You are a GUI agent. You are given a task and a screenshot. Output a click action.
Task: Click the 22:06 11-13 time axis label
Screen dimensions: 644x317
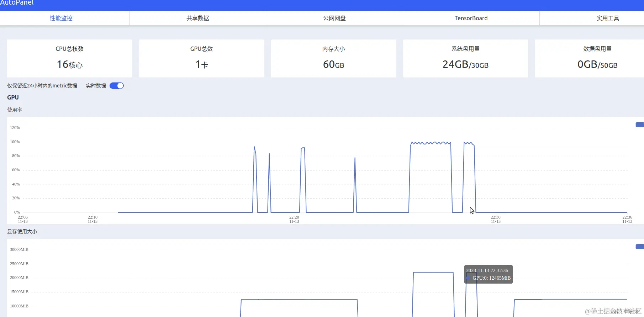click(23, 219)
